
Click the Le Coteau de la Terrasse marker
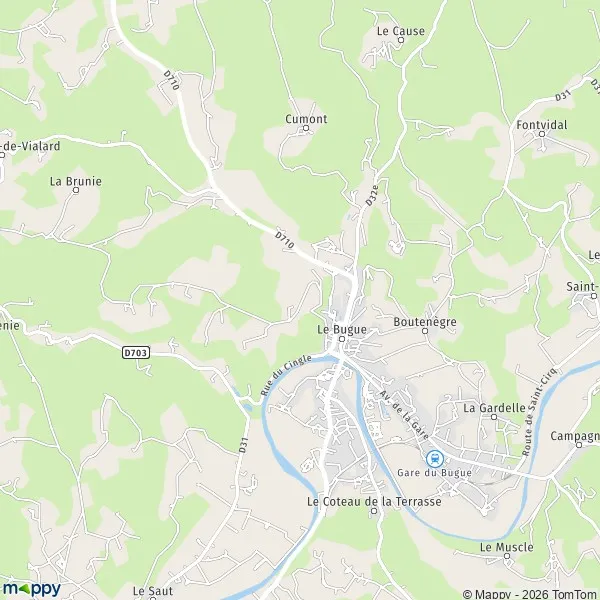[x=374, y=511]
